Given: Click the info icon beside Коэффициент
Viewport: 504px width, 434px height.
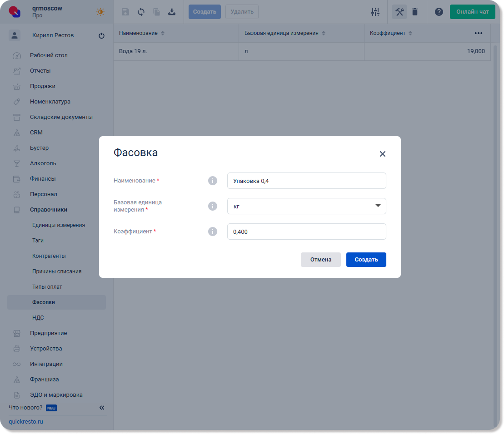Looking at the screenshot, I should click(212, 232).
